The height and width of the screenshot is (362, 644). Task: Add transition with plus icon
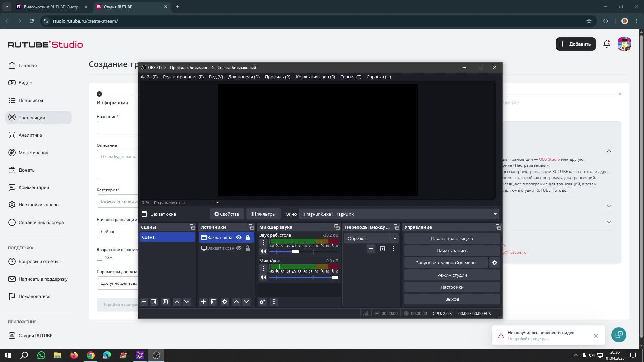point(371,249)
